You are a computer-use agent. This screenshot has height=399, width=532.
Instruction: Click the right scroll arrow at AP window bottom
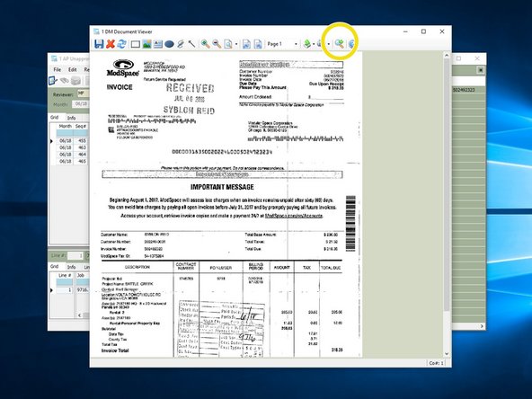(482, 326)
